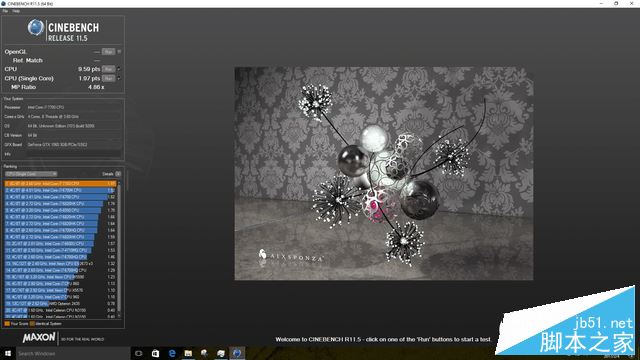
Task: Click the Your Score orange legend swatch
Action: coord(7,324)
